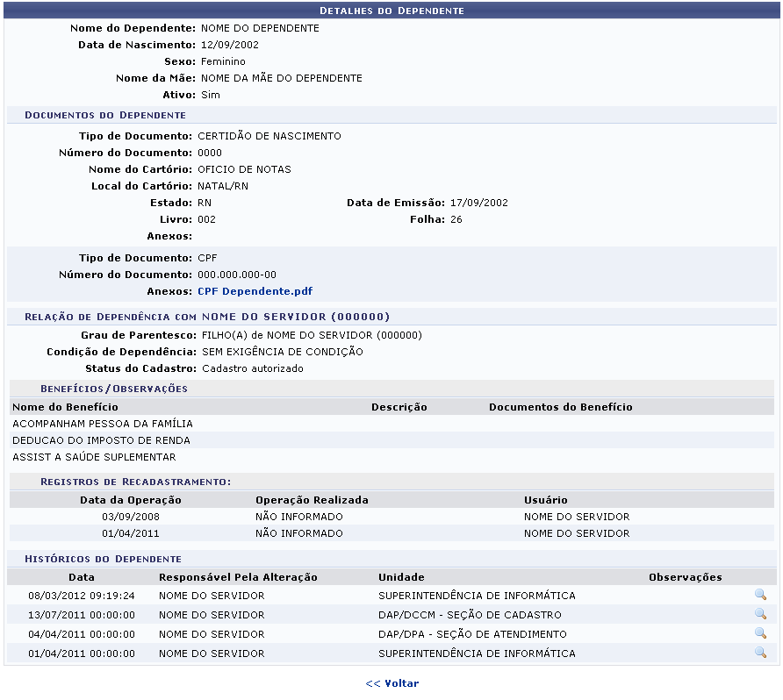
Task: Select the Registros de Recadastramento header
Action: (x=135, y=482)
